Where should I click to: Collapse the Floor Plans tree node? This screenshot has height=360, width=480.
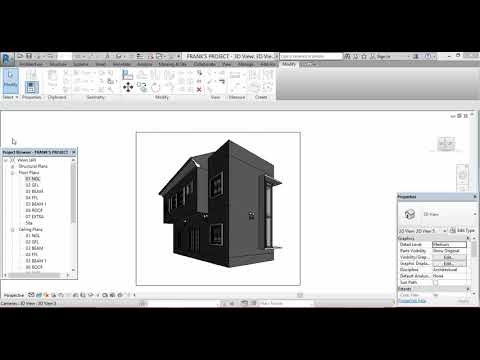[13, 173]
